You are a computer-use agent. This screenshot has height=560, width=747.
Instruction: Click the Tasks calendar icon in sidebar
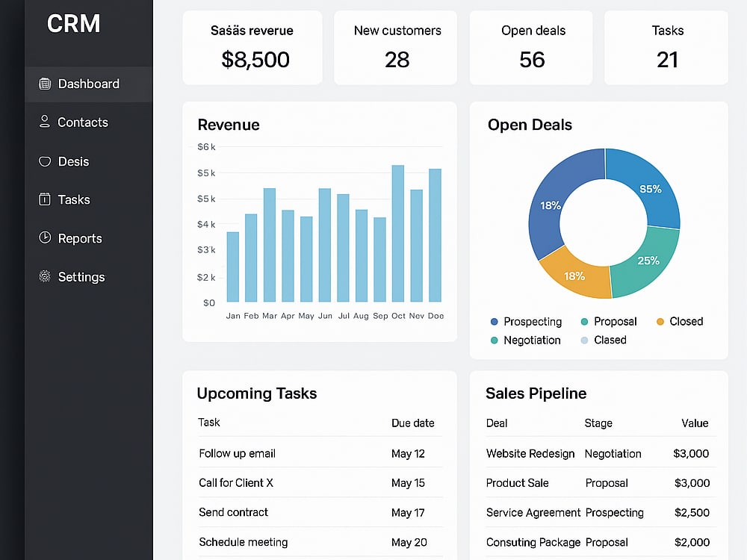tap(44, 199)
